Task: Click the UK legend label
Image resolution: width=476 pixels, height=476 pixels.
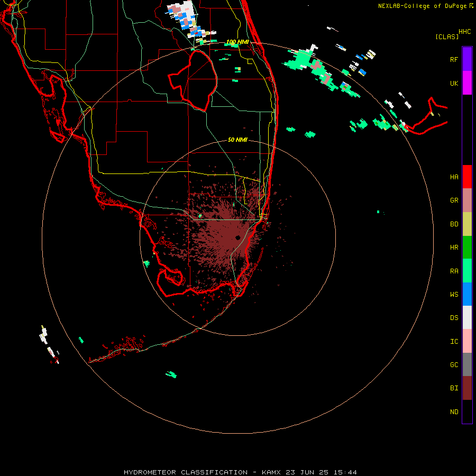Action: click(454, 83)
